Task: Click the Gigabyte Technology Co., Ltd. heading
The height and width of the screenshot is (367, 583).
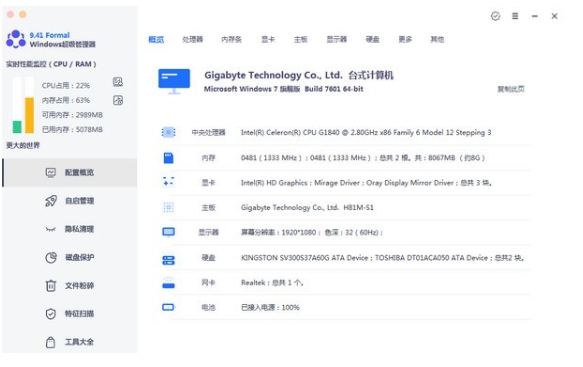Action: click(299, 75)
